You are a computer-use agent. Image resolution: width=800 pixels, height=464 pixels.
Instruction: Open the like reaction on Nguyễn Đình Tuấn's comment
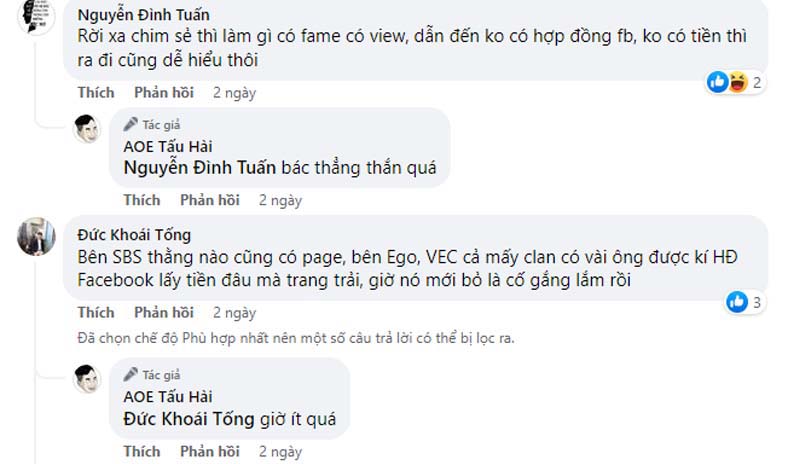pos(718,82)
